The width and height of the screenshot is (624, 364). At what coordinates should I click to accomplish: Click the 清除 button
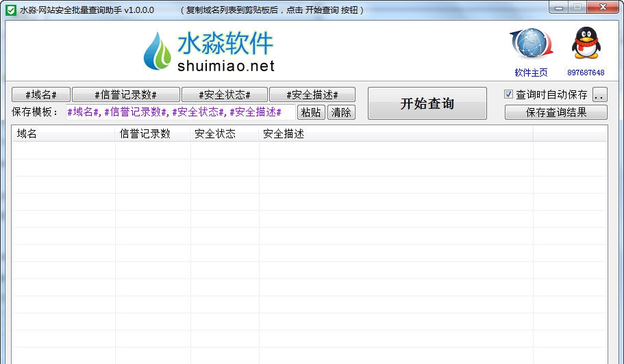pyautogui.click(x=341, y=112)
